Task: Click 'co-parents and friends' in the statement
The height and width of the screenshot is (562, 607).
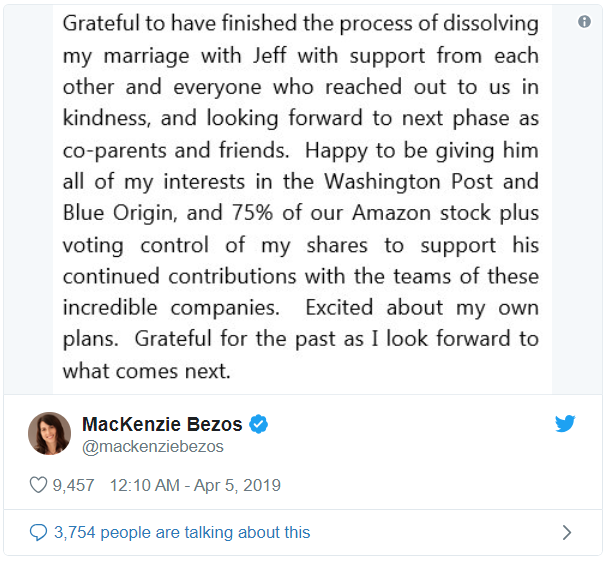Action: coord(176,150)
